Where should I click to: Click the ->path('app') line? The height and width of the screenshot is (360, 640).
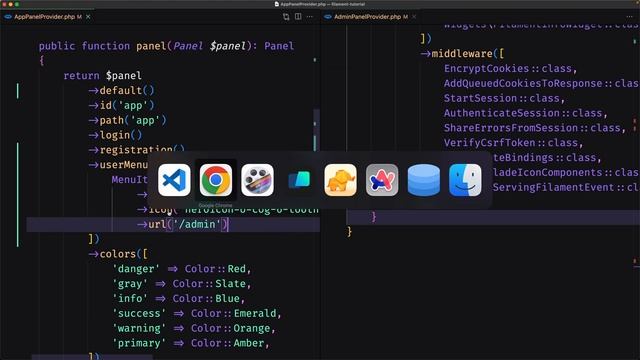point(128,120)
